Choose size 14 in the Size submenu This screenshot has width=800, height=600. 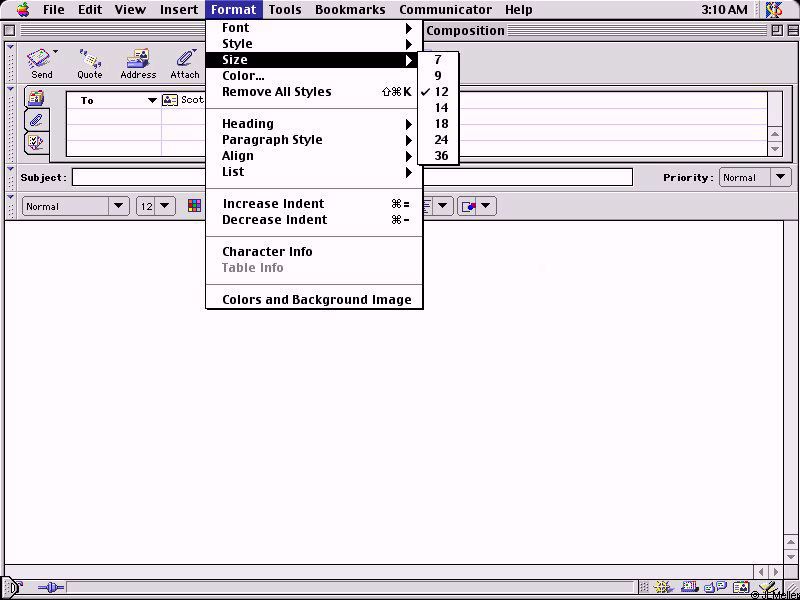pos(438,108)
